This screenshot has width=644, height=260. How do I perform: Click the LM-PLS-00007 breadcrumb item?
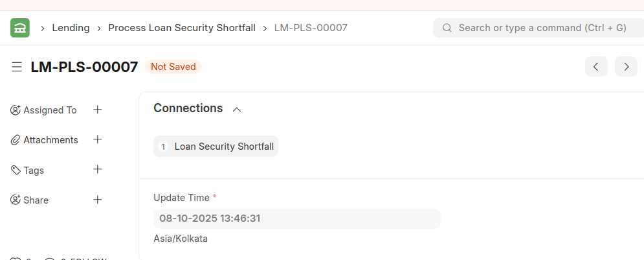coord(311,28)
